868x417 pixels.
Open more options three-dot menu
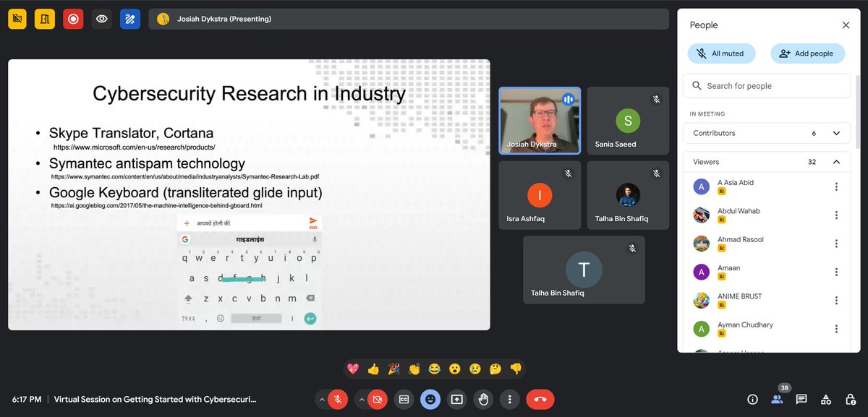(510, 399)
